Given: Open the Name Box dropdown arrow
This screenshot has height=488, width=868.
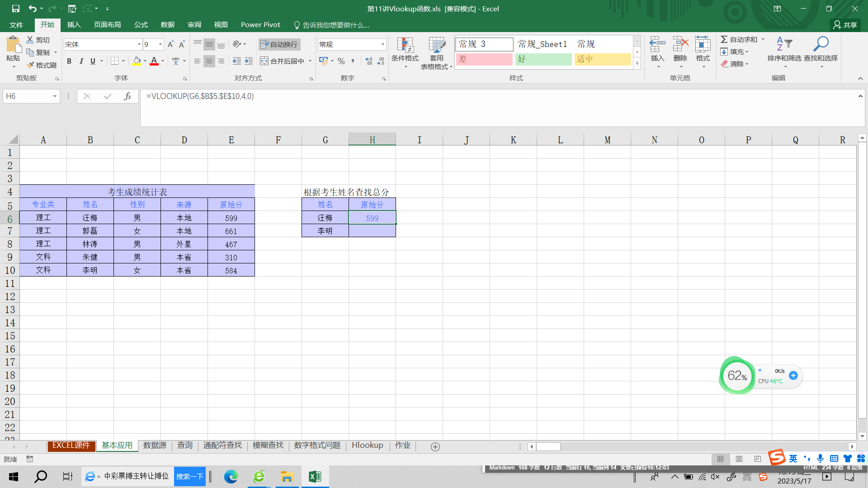Looking at the screenshot, I should pyautogui.click(x=55, y=96).
